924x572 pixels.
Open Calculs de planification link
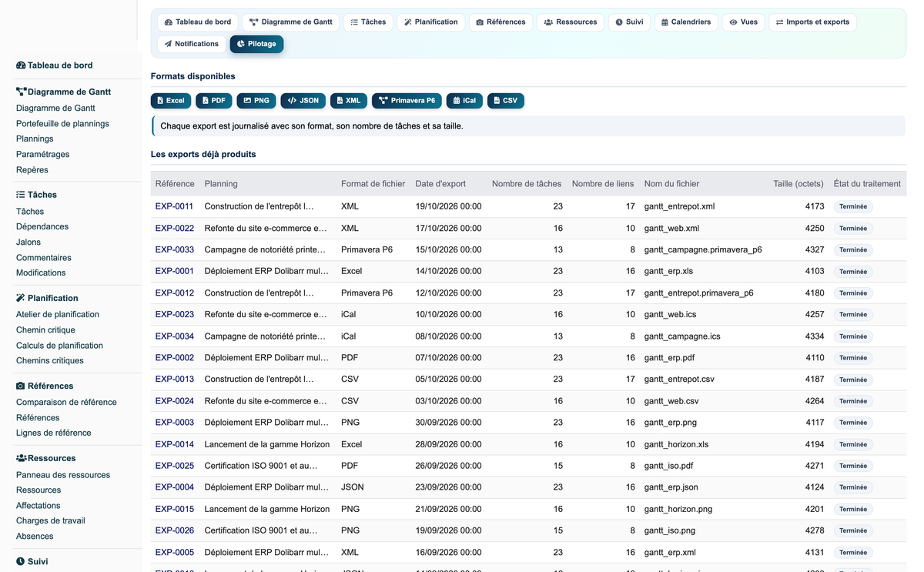coord(59,346)
